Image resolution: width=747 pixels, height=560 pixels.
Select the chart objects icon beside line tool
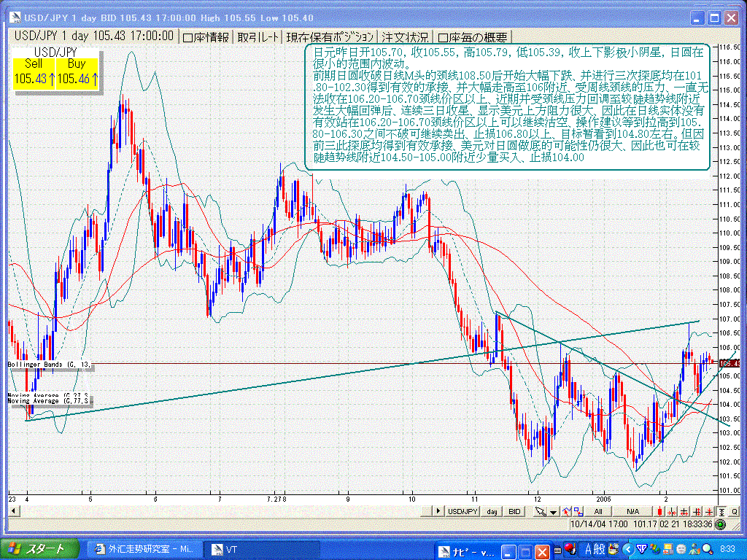pyautogui.click(x=578, y=511)
